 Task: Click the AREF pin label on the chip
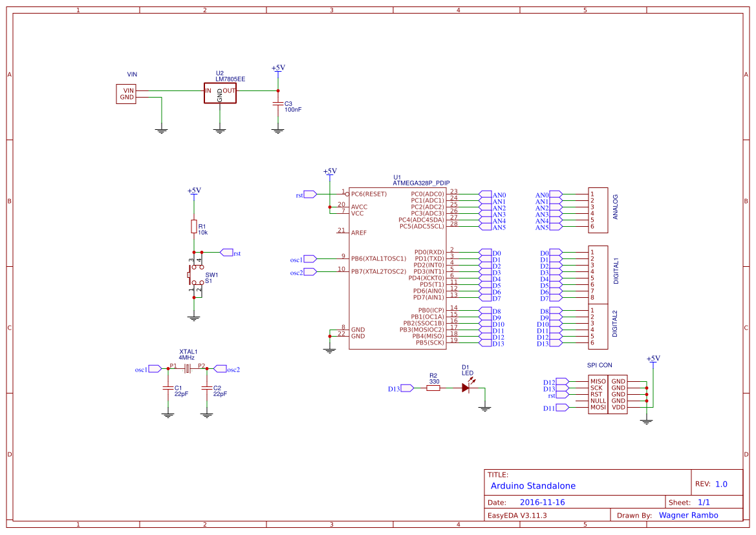(359, 233)
